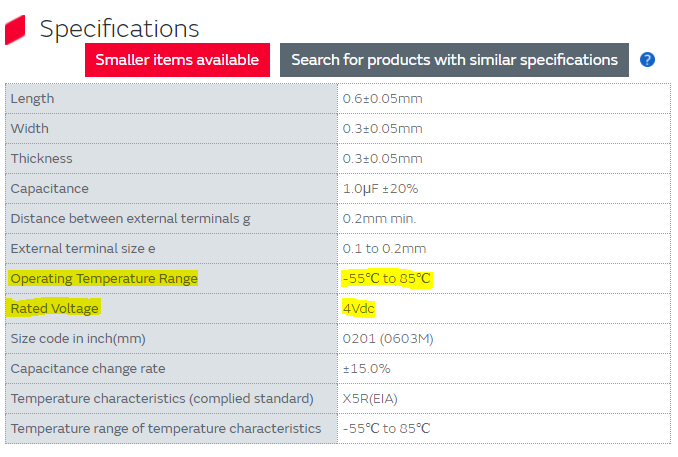
Task: Select the 0201 (0603M) value
Action: tap(388, 339)
